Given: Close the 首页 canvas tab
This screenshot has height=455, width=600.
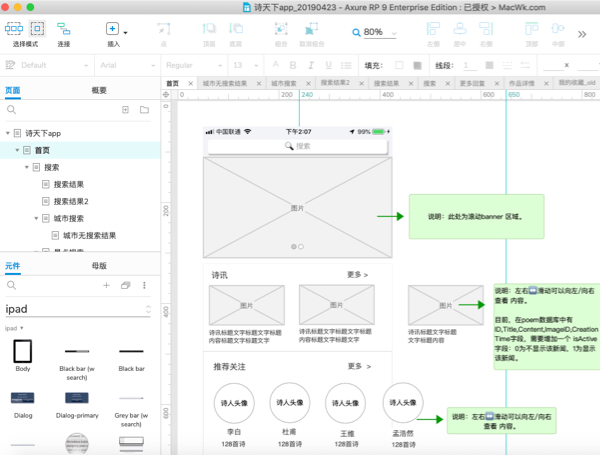Looking at the screenshot, I should pos(190,83).
